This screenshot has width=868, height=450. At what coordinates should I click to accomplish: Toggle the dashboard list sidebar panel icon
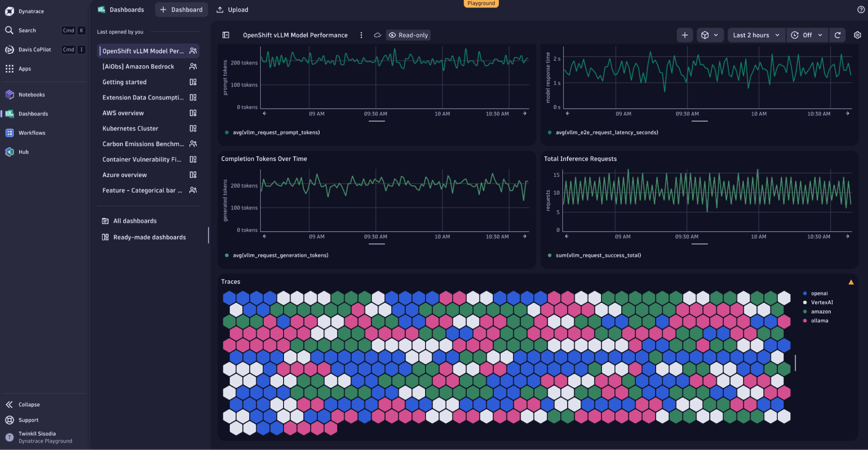point(226,35)
